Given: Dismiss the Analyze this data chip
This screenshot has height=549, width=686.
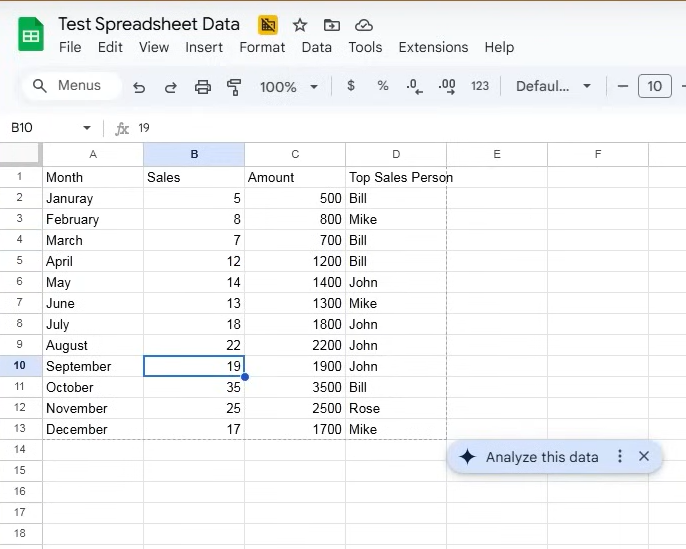Looking at the screenshot, I should pos(644,456).
